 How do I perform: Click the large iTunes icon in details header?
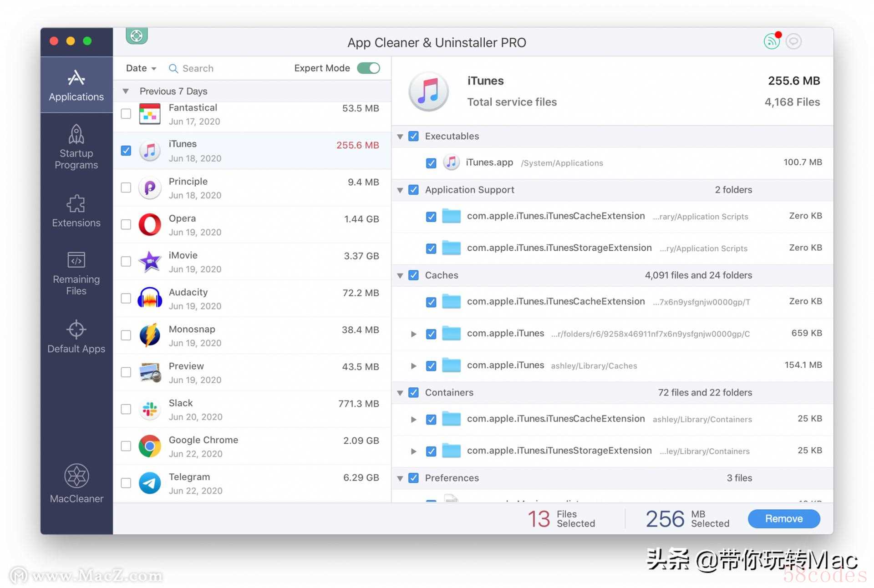tap(428, 91)
